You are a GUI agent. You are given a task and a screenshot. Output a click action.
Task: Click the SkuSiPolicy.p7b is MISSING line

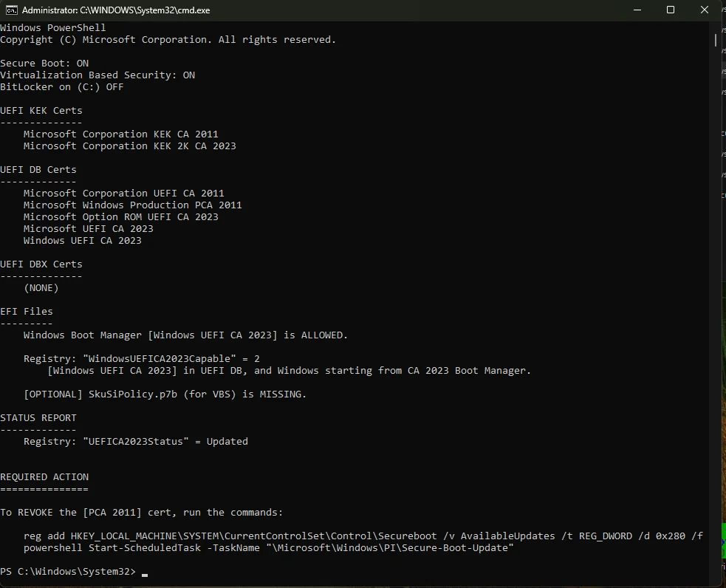tap(165, 394)
